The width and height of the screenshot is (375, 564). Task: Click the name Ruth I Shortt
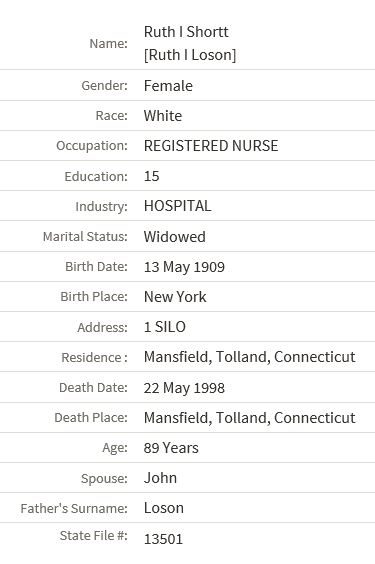186,32
